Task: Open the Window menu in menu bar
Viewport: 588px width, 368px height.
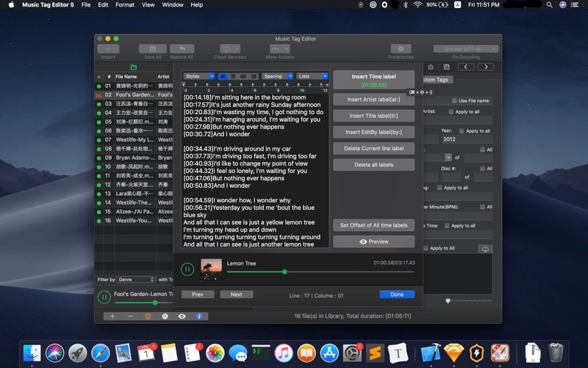Action: click(173, 5)
